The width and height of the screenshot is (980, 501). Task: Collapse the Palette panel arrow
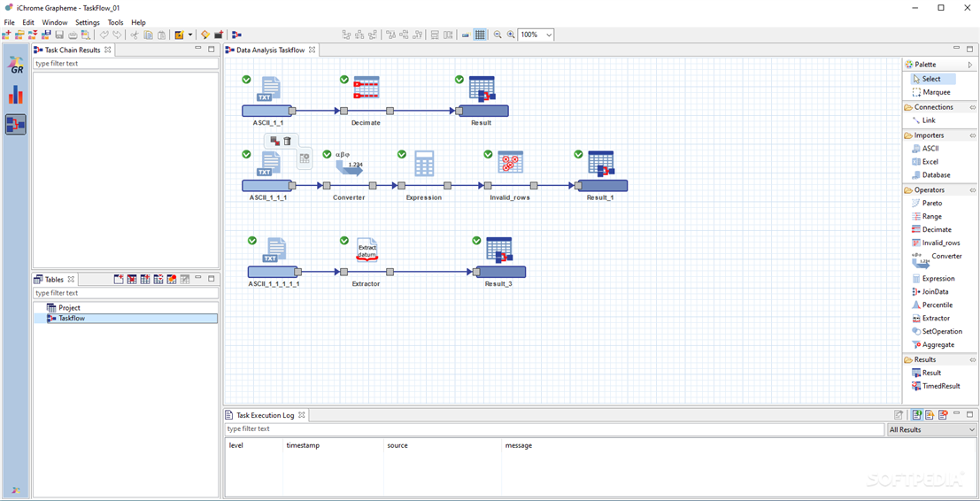tap(970, 65)
